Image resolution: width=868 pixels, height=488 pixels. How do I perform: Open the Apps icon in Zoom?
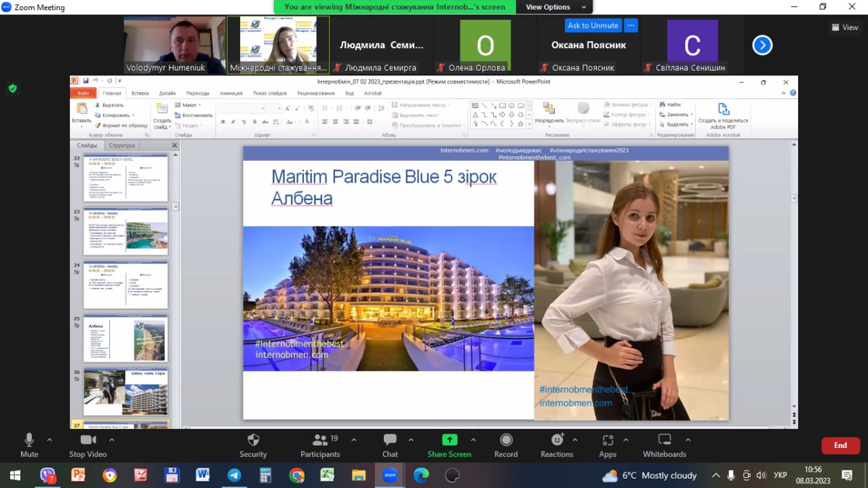(607, 440)
